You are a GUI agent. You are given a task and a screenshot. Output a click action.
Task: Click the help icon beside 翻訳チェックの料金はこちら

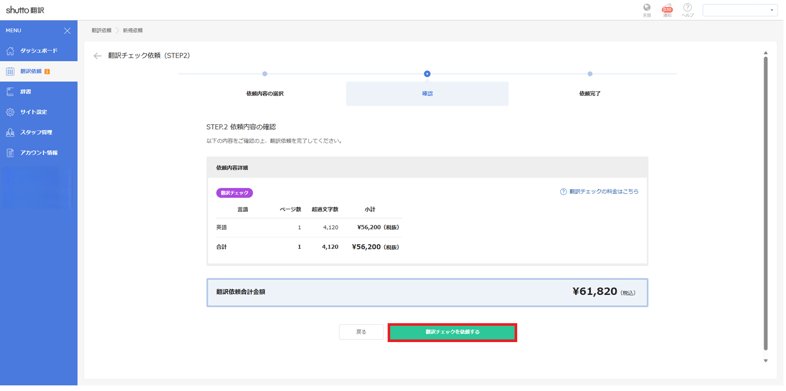point(563,191)
